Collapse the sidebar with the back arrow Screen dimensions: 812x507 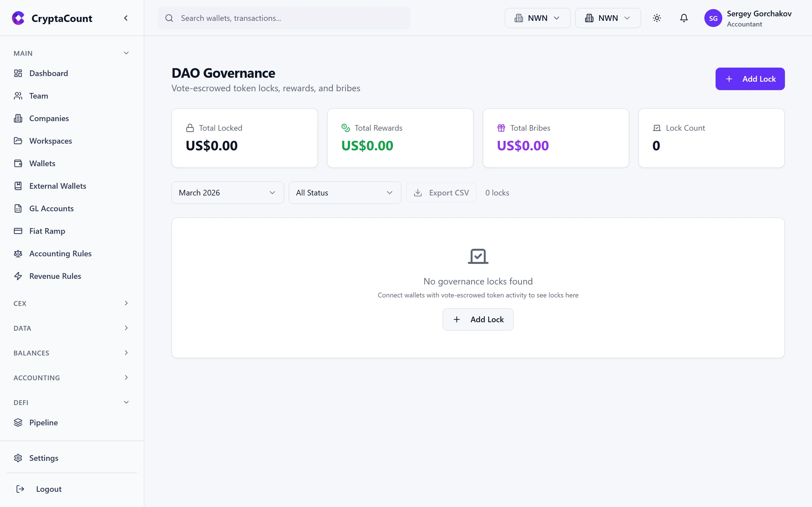click(x=126, y=18)
